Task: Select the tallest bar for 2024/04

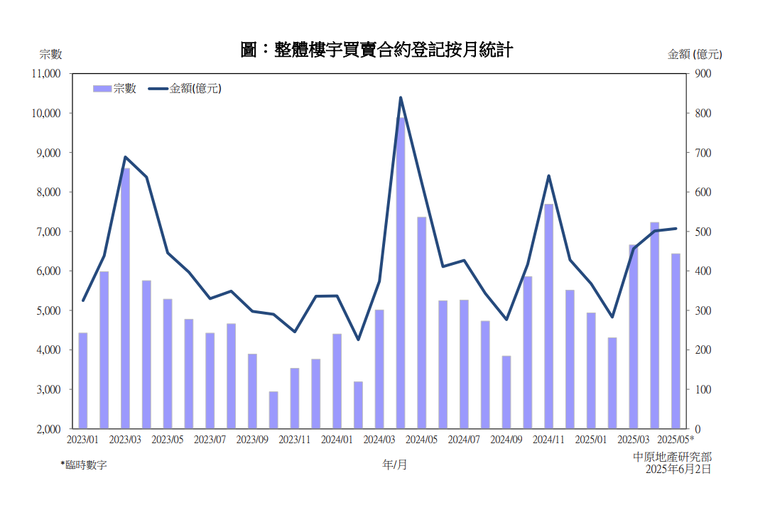Action: [x=401, y=273]
